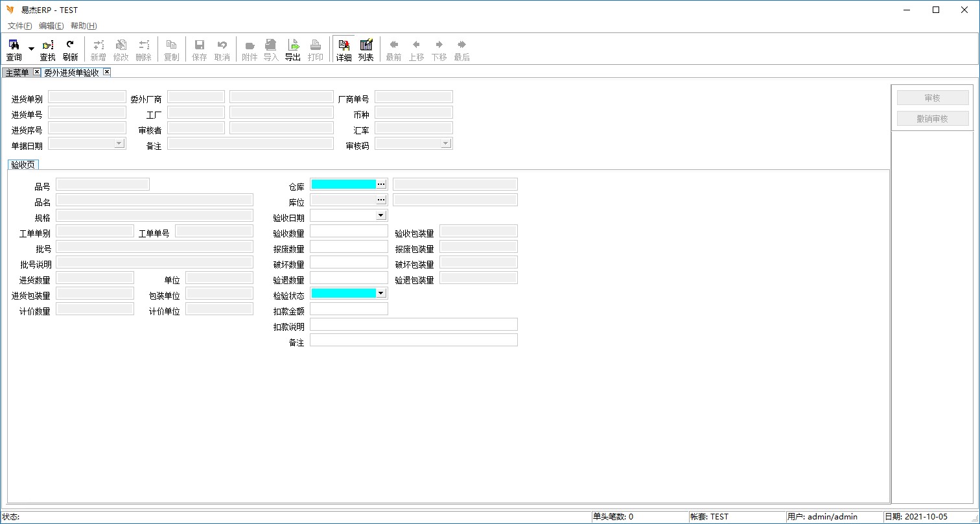Image resolution: width=980 pixels, height=524 pixels.
Task: Click the 查询 (Query) toolbar icon
Action: click(x=14, y=50)
